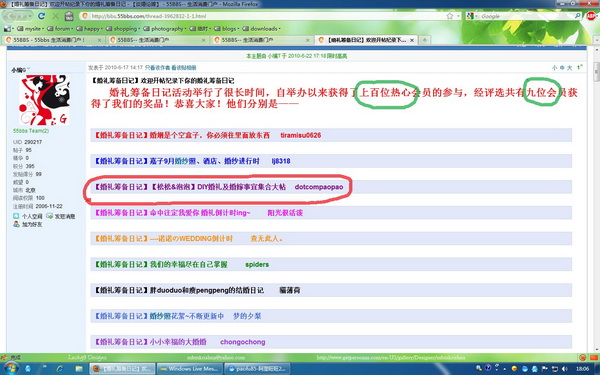
Task: Go to the browser home page icon
Action: pyautogui.click(x=69, y=16)
